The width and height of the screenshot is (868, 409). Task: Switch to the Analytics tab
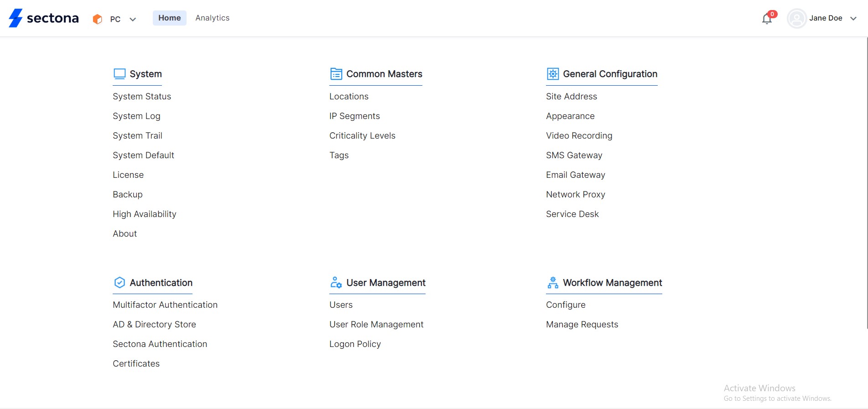point(212,18)
